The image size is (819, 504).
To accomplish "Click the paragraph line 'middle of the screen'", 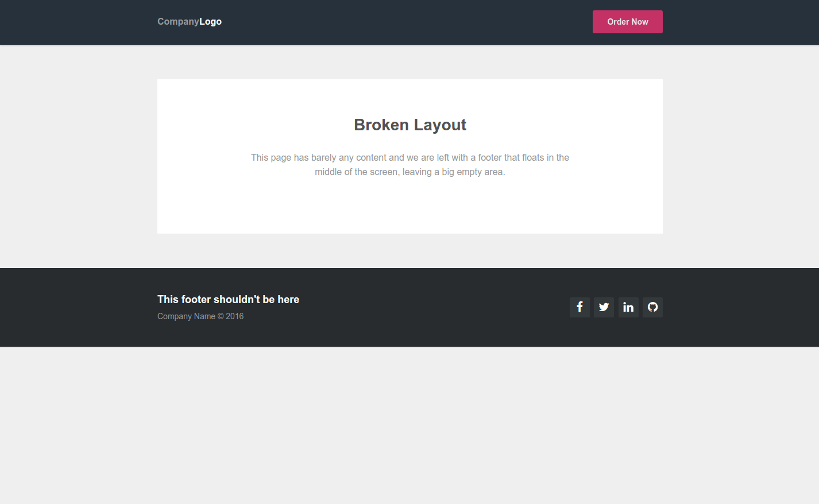I will pos(410,172).
